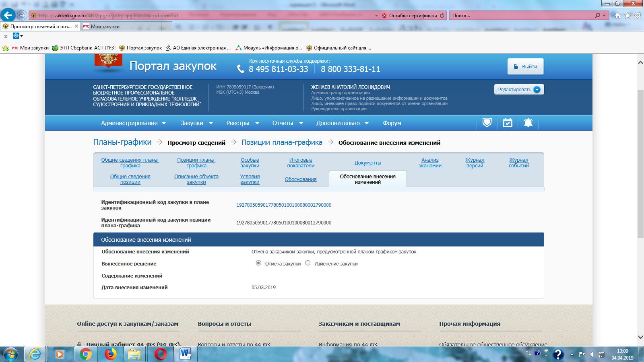Open Firefox from taskbar
The height and width of the screenshot is (362, 644).
110,354
